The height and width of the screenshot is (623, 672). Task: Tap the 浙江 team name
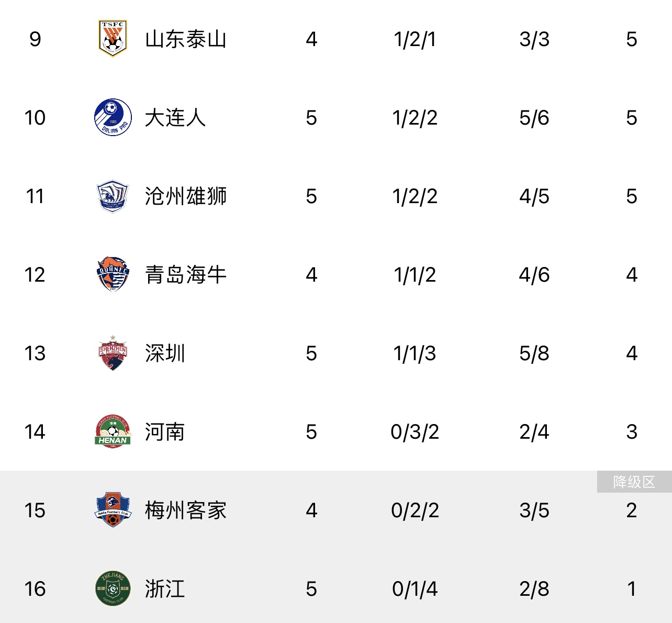click(x=165, y=589)
